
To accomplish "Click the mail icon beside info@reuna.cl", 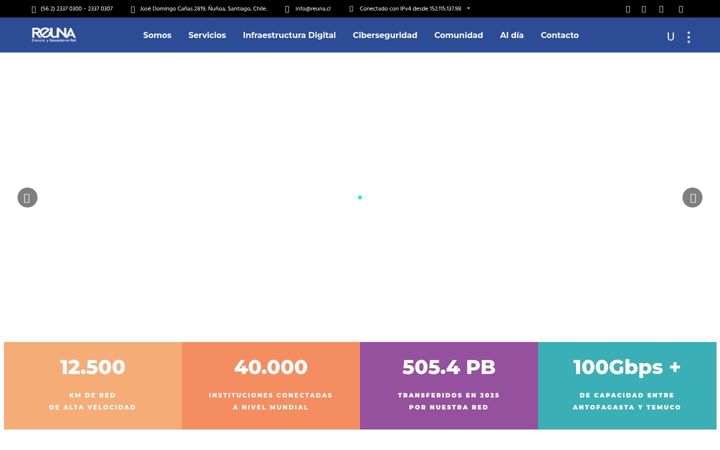I will click(287, 9).
